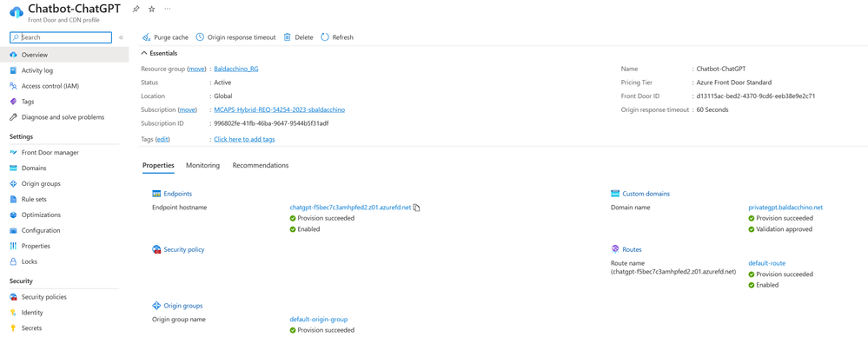Click the Origin groups section diamond icon
The height and width of the screenshot is (337, 868).
(x=156, y=306)
